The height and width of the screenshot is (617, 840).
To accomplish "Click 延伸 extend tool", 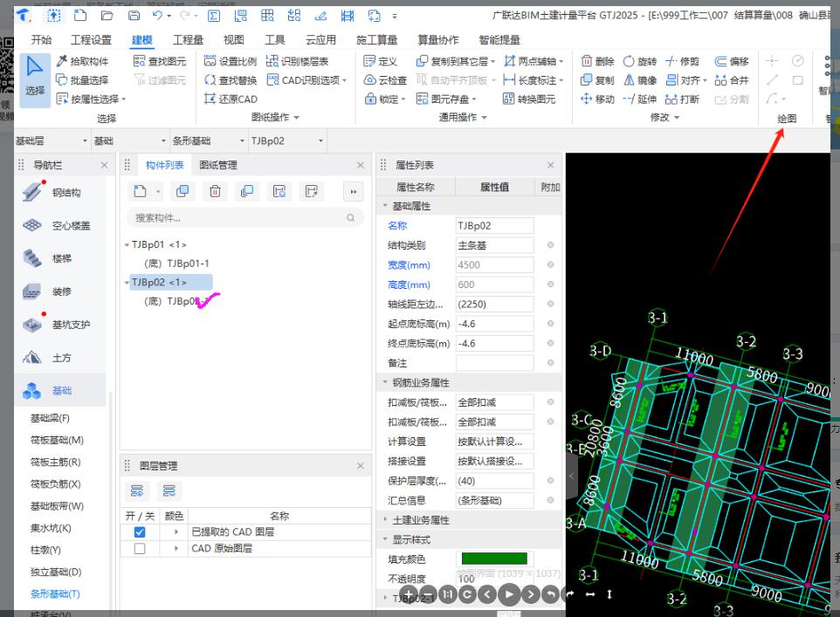I will [x=640, y=99].
